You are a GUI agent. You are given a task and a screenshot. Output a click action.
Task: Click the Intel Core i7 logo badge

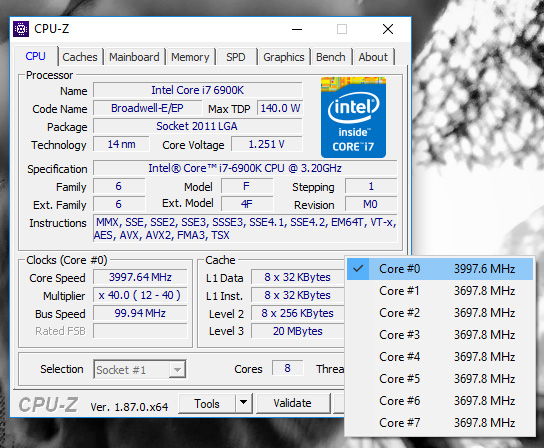pos(353,118)
